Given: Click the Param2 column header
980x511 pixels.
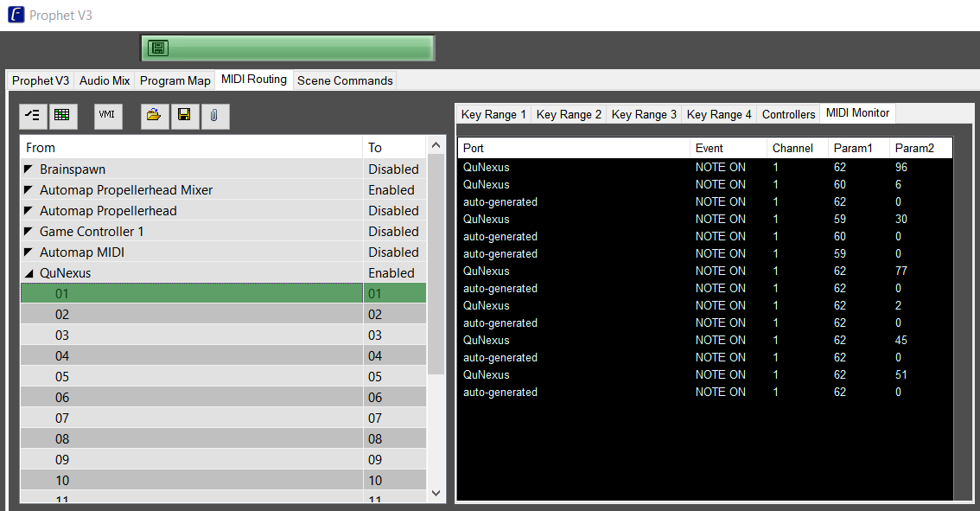Looking at the screenshot, I should [x=920, y=148].
